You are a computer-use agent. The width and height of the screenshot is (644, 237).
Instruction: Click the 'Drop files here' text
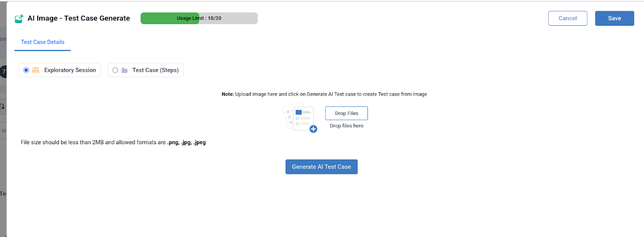click(x=347, y=126)
